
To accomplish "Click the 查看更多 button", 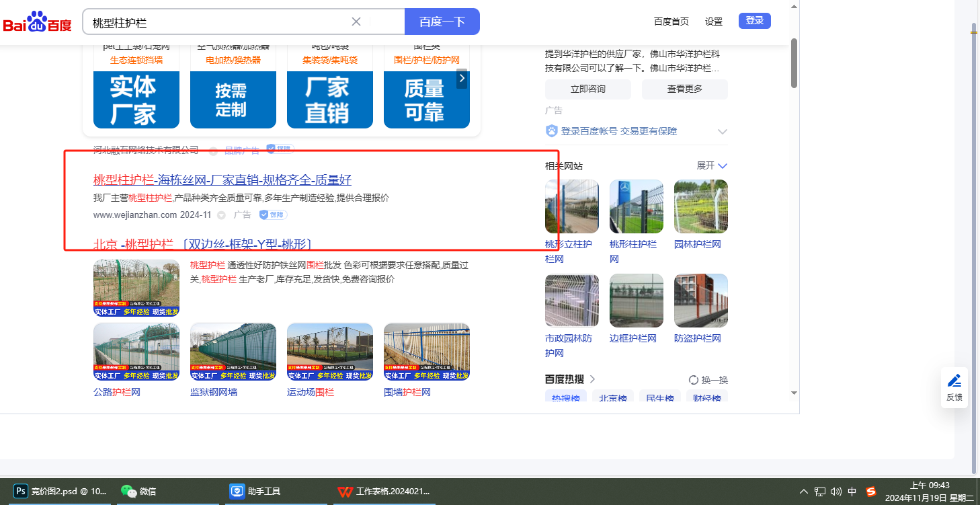I will point(685,89).
